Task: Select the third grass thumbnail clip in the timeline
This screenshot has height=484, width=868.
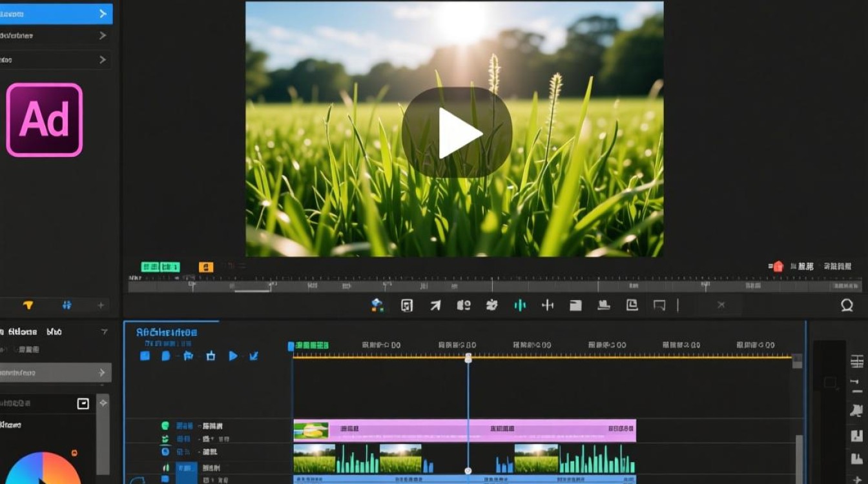Action: 536,459
